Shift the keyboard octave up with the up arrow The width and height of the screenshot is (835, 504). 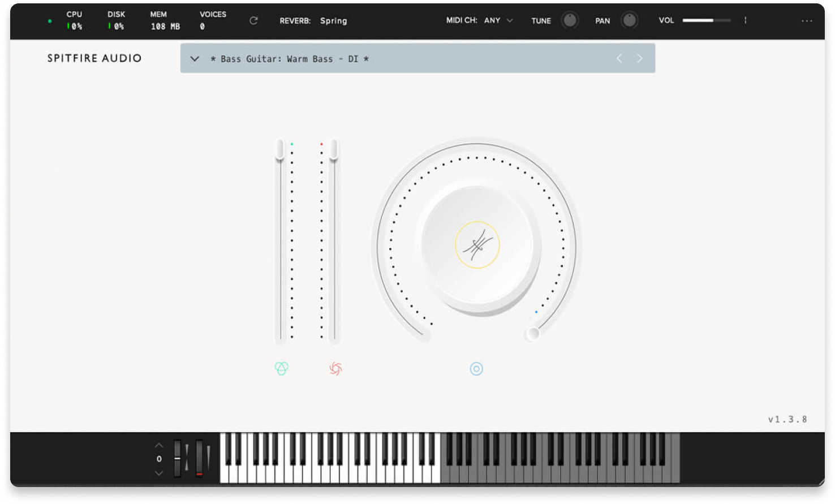[159, 445]
